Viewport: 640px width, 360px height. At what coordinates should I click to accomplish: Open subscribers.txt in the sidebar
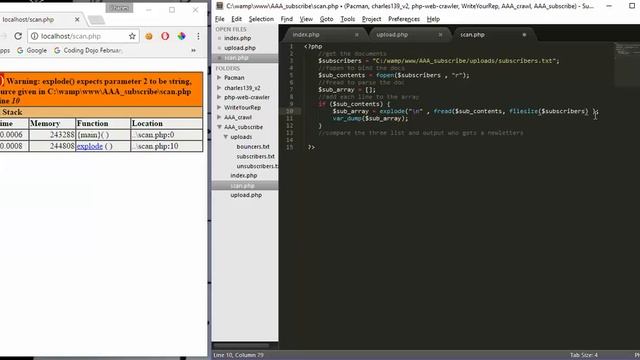point(256,156)
